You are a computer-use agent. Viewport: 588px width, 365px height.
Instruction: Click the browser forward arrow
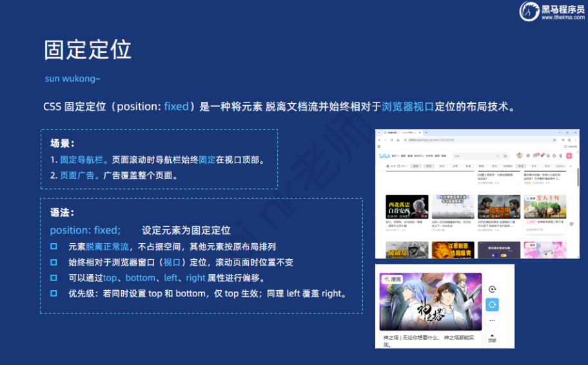pos(386,140)
